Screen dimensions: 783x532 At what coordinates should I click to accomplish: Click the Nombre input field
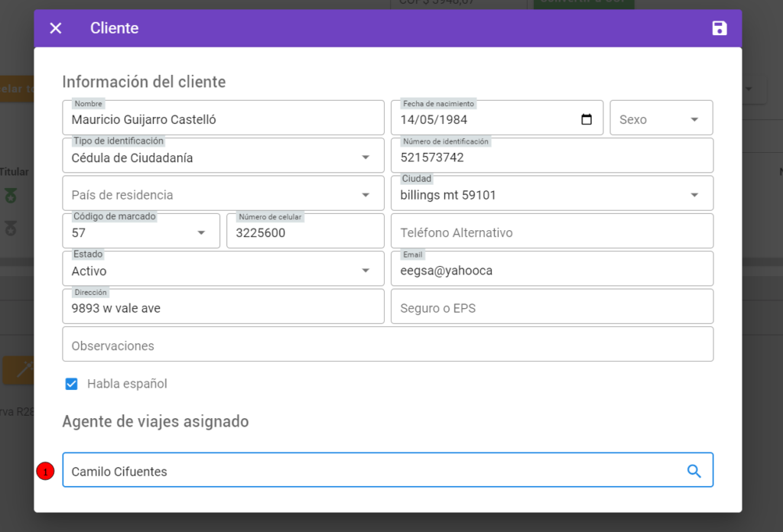(x=223, y=118)
